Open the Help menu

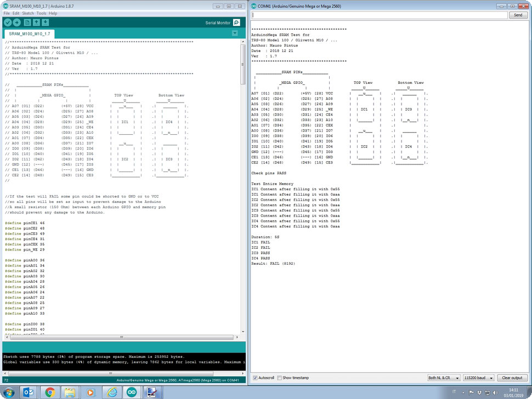53,13
